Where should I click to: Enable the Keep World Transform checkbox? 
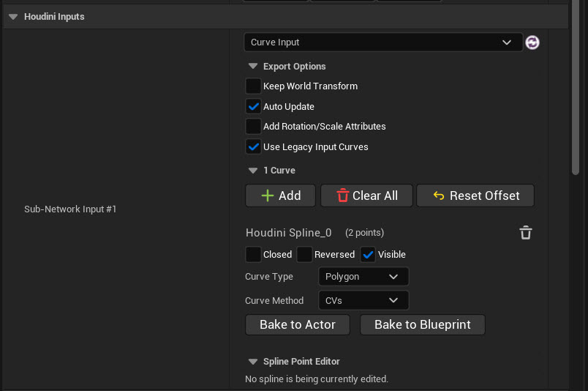(x=253, y=86)
